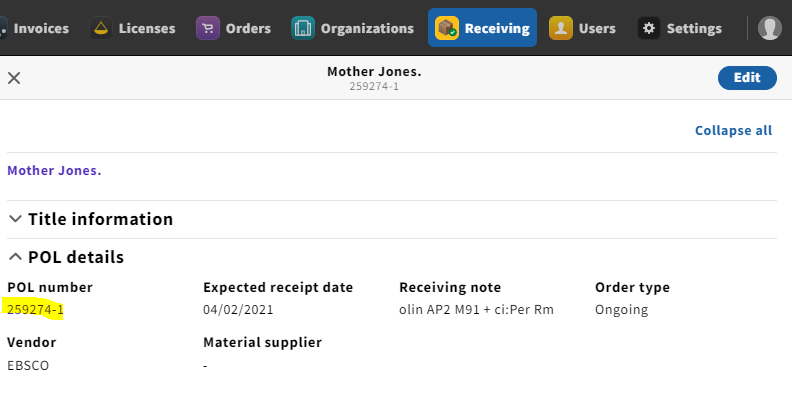Screen dimensions: 792x394
Task: Switch to the Organizations app label
Action: point(367,28)
